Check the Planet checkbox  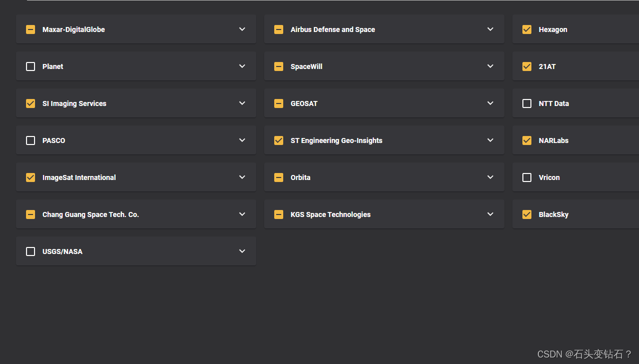(x=31, y=66)
